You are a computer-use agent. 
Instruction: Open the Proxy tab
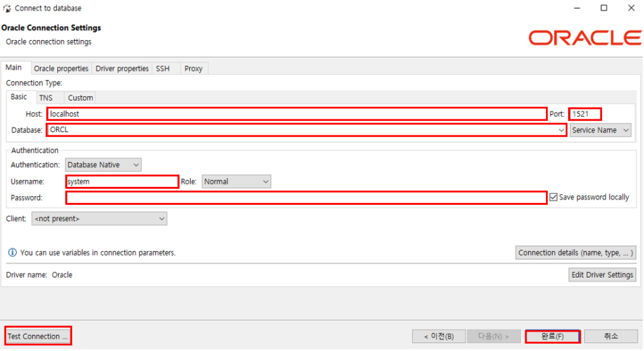[x=193, y=69]
